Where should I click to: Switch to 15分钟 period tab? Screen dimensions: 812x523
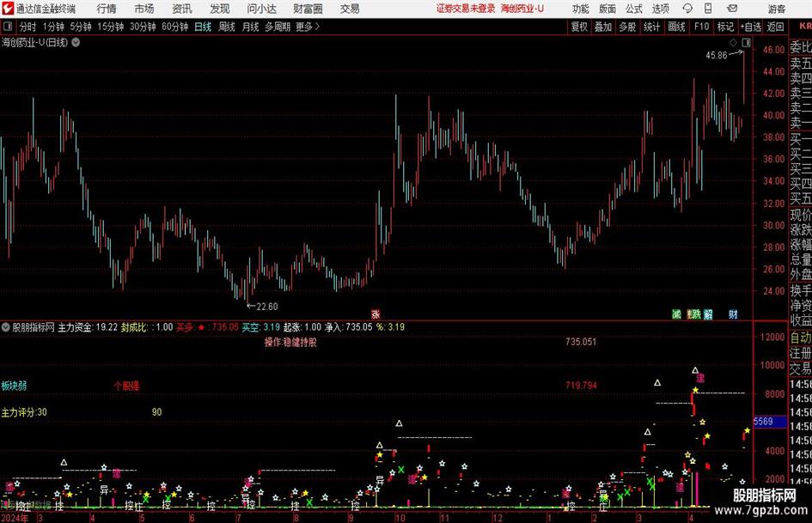[x=111, y=27]
